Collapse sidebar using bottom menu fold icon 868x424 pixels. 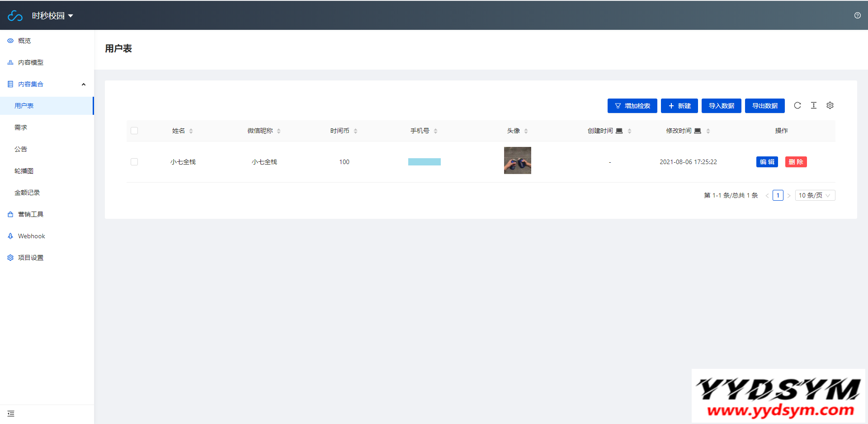pos(11,414)
